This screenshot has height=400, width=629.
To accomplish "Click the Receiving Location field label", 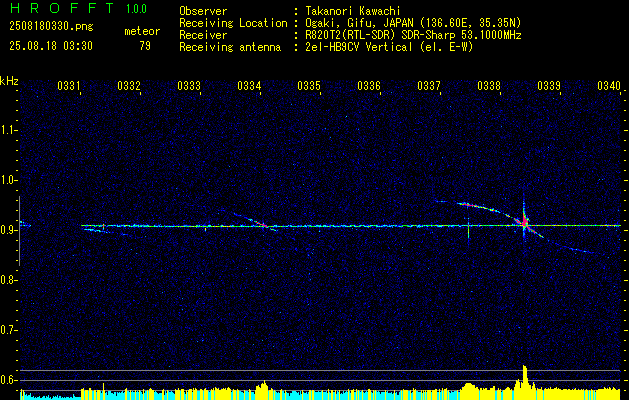I will tap(233, 23).
